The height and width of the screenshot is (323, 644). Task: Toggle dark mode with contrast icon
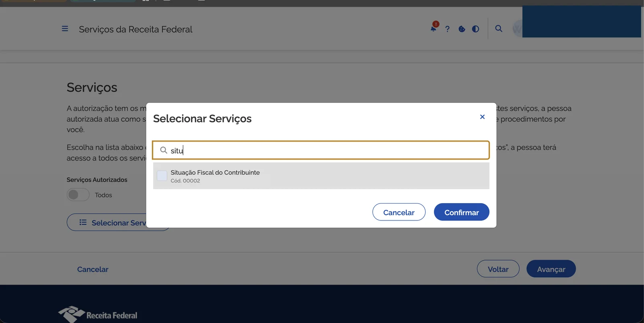point(475,29)
